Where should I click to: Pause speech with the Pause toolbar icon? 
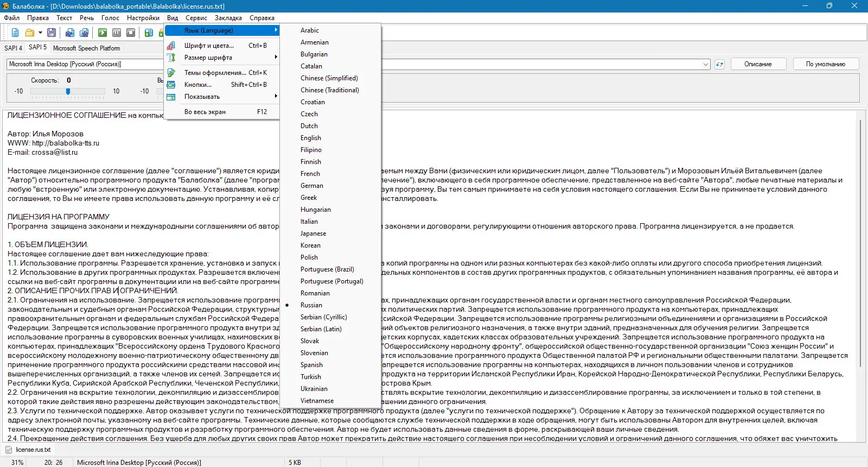coord(117,33)
